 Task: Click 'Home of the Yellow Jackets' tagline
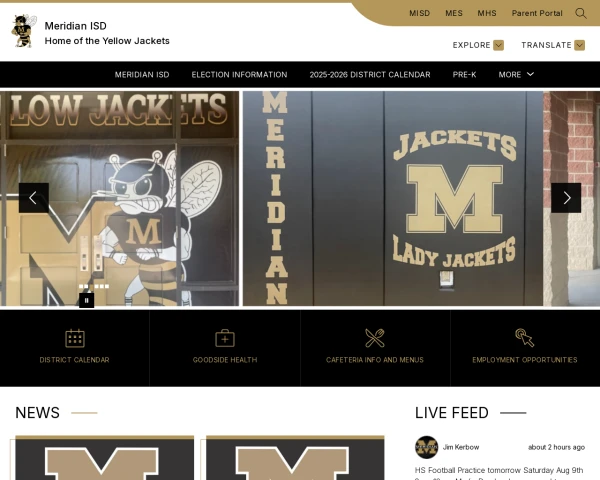point(107,41)
